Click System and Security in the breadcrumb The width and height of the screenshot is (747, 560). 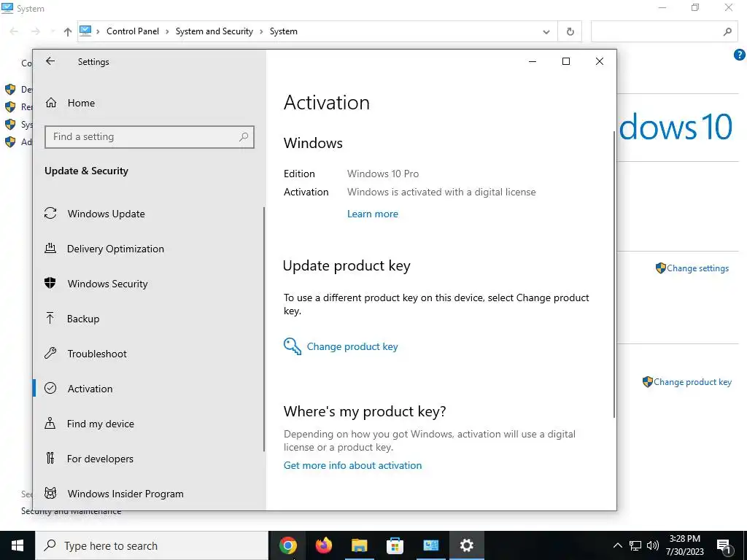214,31
